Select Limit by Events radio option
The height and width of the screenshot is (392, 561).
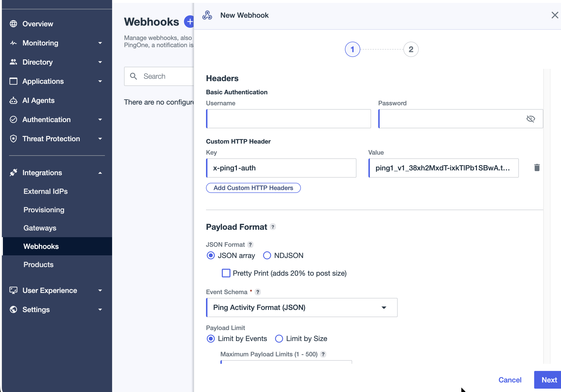point(211,339)
